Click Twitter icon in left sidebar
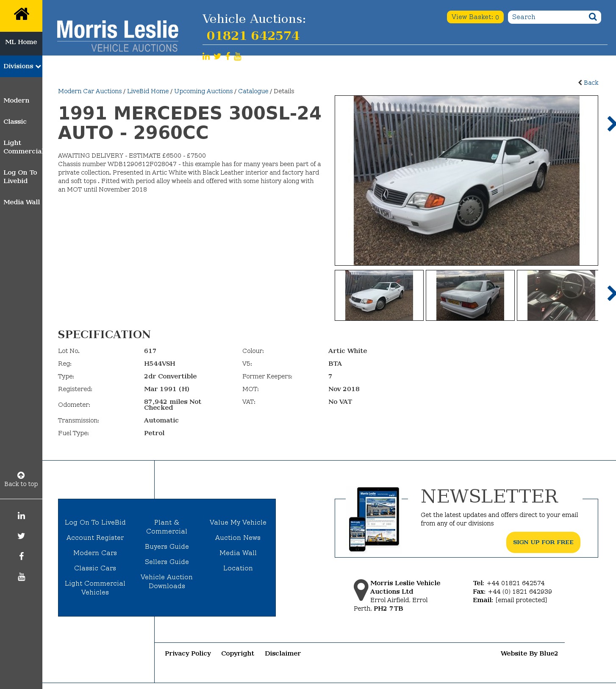The width and height of the screenshot is (616, 689). [21, 536]
